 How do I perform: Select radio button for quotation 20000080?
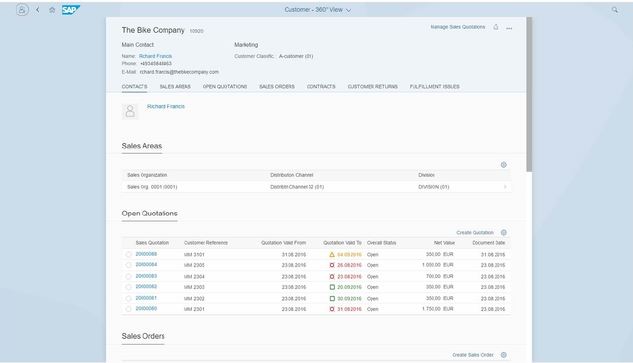128,309
